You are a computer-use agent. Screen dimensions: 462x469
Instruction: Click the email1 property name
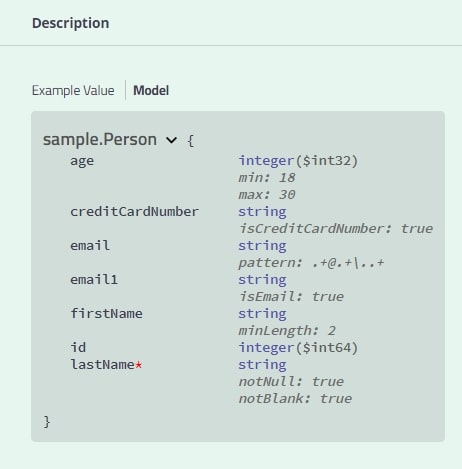(x=94, y=280)
